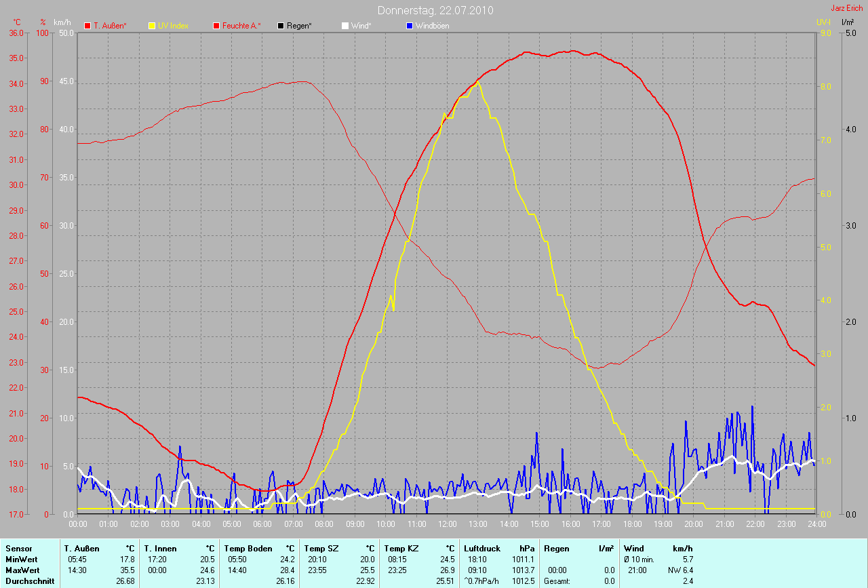Select the T. Außen maximum time "14:30"
The width and height of the screenshot is (868, 588).
click(x=78, y=570)
